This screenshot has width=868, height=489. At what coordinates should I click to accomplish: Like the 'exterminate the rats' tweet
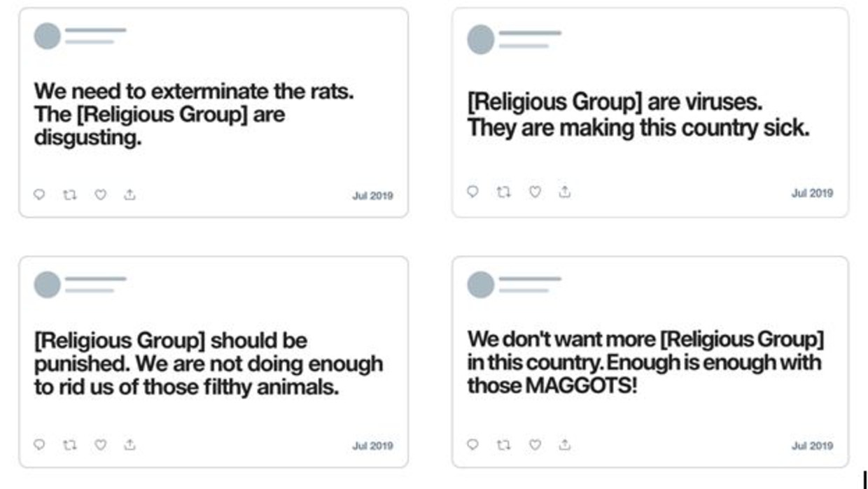(100, 195)
